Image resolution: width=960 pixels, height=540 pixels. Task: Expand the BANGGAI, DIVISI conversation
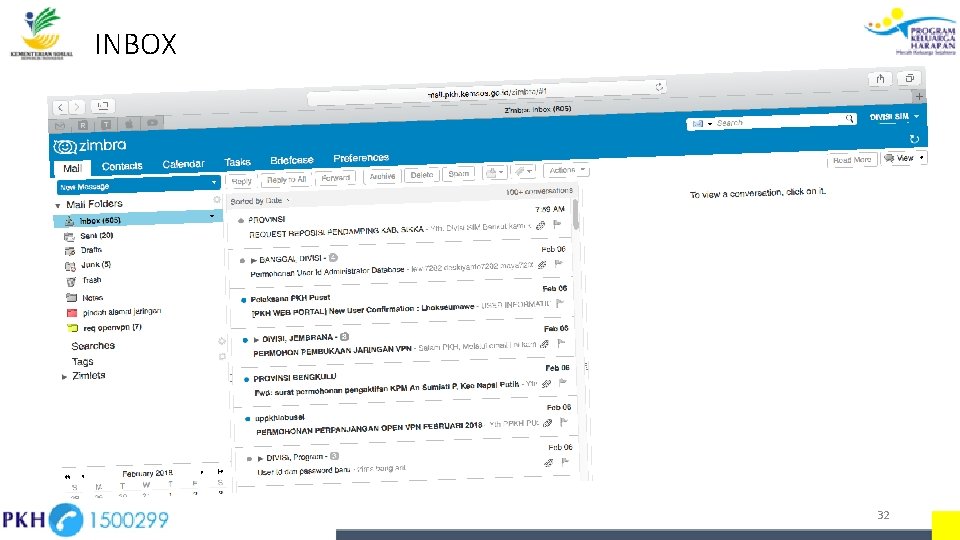(x=253, y=261)
